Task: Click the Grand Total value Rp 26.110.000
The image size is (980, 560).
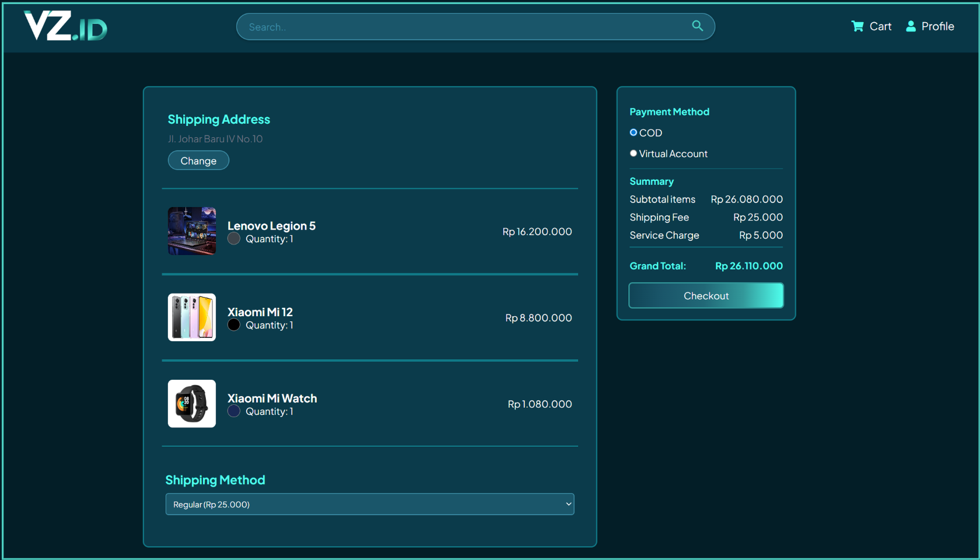Action: [x=749, y=266]
